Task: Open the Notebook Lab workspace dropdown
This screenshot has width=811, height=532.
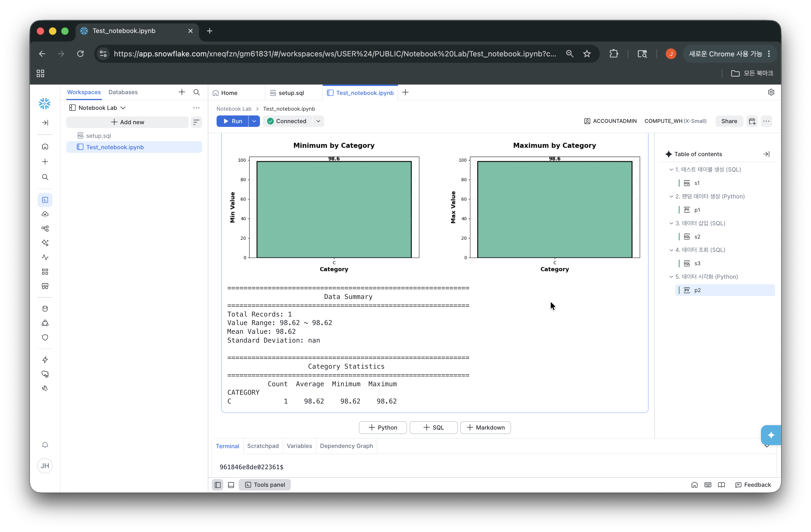Action: [x=98, y=108]
